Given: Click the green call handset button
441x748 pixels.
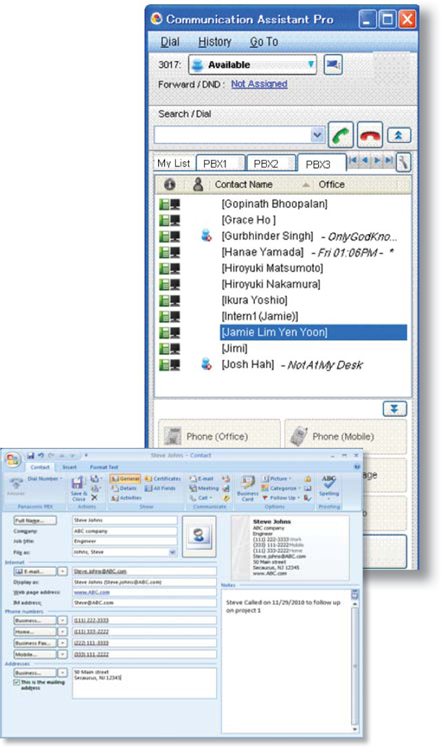Looking at the screenshot, I should pos(341,135).
